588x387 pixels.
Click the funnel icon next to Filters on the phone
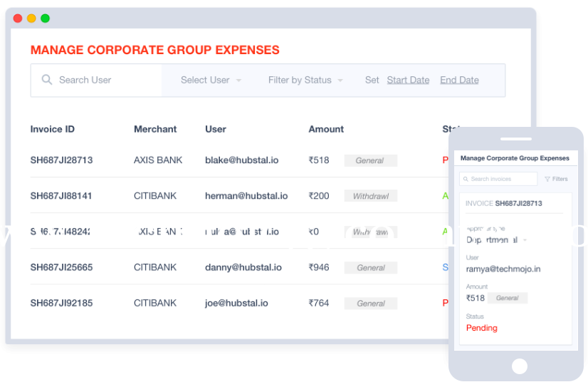point(547,179)
